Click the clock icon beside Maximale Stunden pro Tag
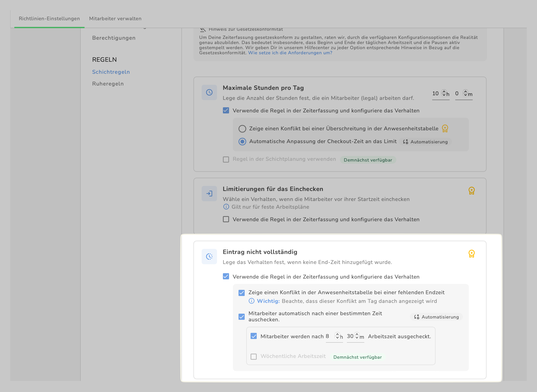 (x=209, y=92)
